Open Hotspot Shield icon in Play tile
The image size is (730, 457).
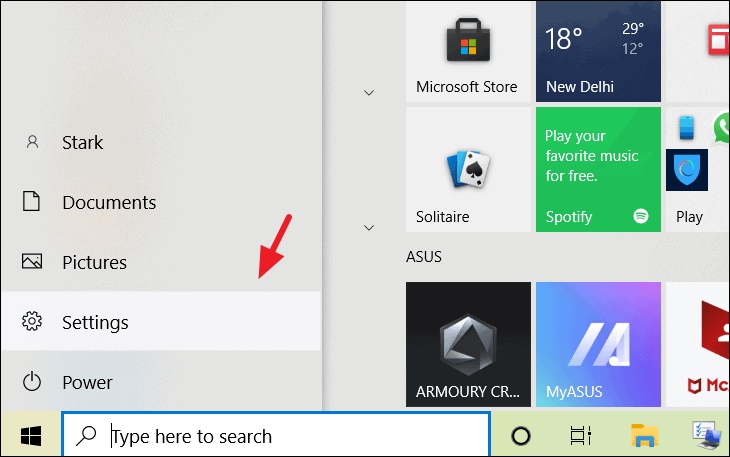(687, 170)
